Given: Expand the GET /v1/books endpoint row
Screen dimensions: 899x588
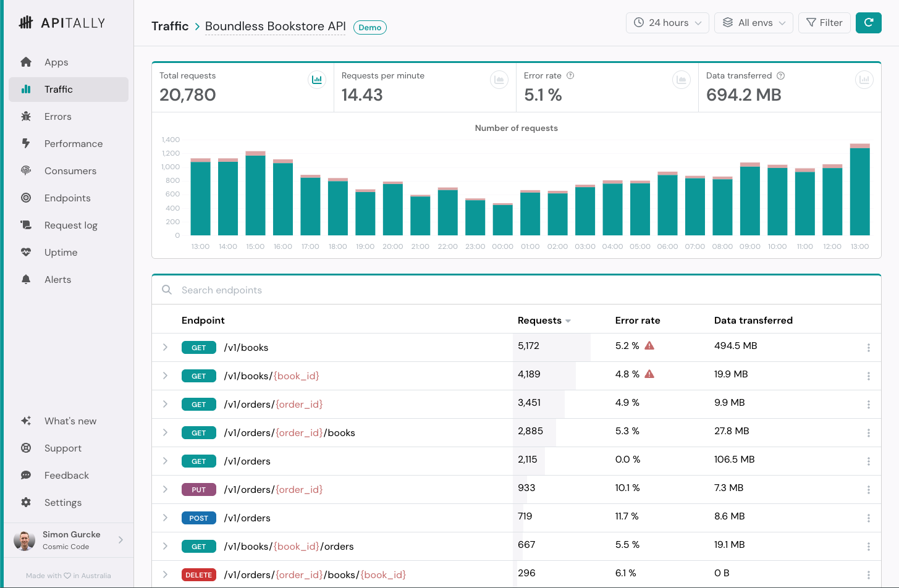Looking at the screenshot, I should (165, 347).
